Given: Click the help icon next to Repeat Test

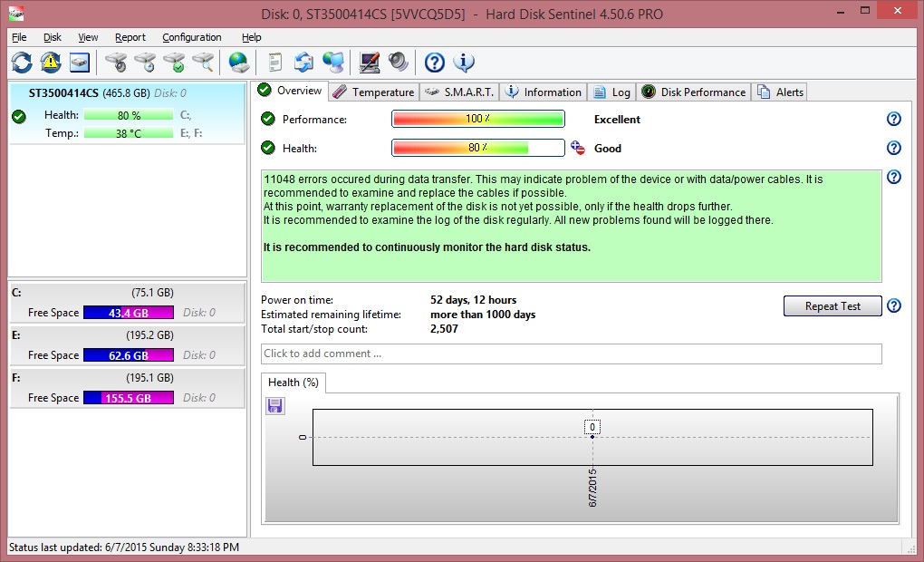Looking at the screenshot, I should point(893,305).
